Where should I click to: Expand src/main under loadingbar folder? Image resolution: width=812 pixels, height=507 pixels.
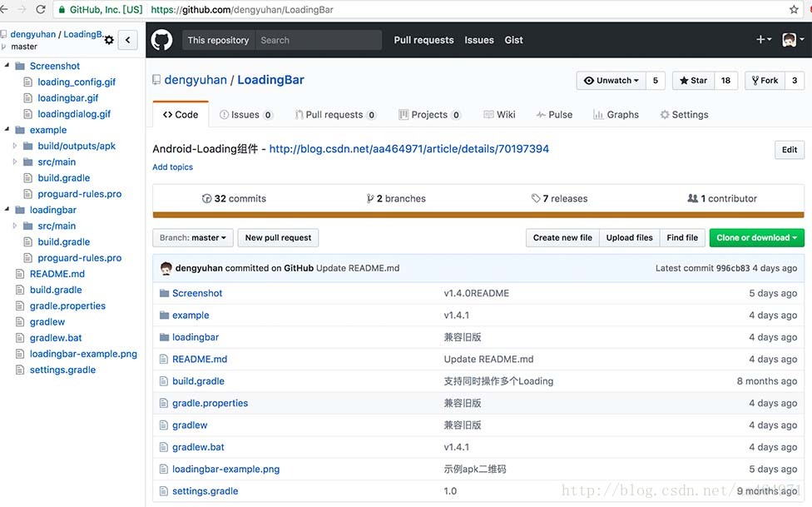tap(14, 226)
